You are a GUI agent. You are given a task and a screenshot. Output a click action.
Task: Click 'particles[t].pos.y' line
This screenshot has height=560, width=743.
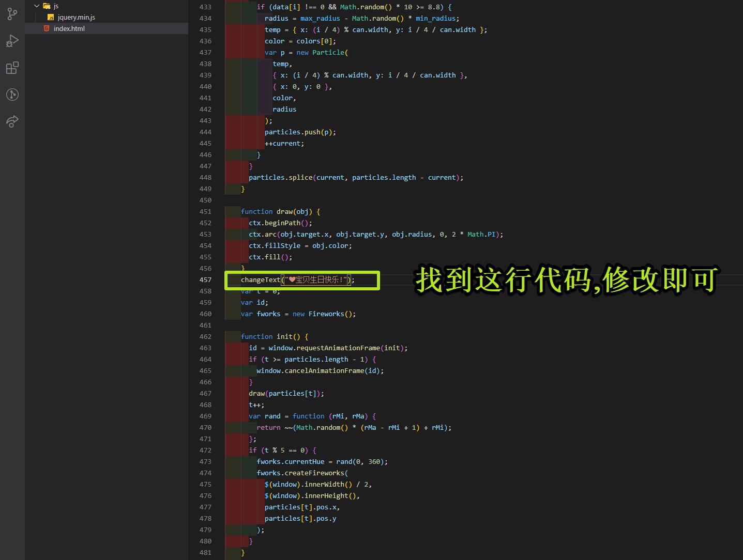[300, 518]
